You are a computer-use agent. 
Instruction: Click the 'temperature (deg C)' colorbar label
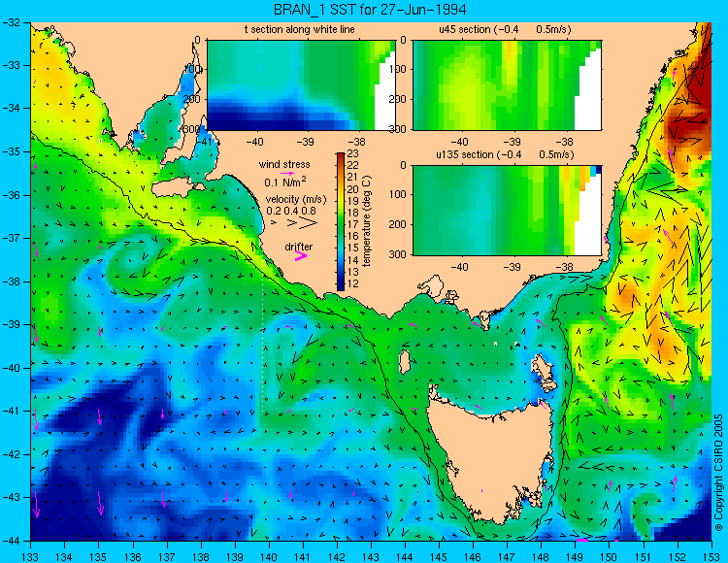(367, 221)
